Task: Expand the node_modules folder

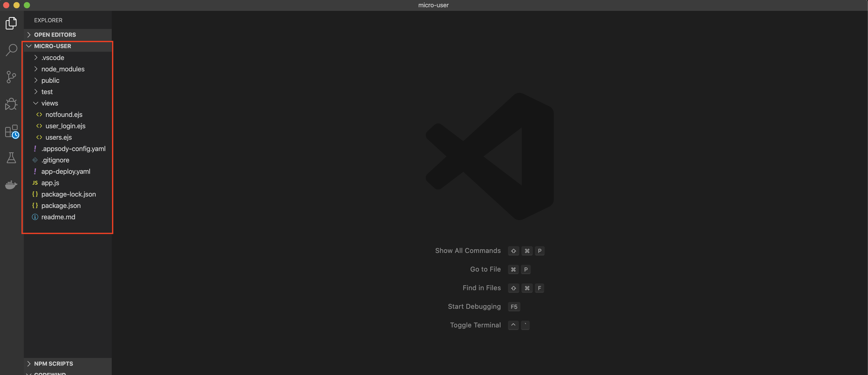Action: [x=68, y=69]
